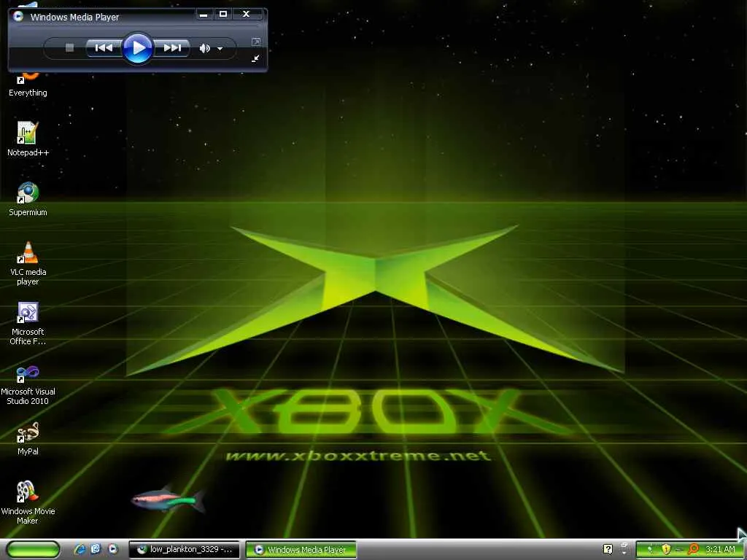Start playback with the blue Play button

click(x=137, y=47)
